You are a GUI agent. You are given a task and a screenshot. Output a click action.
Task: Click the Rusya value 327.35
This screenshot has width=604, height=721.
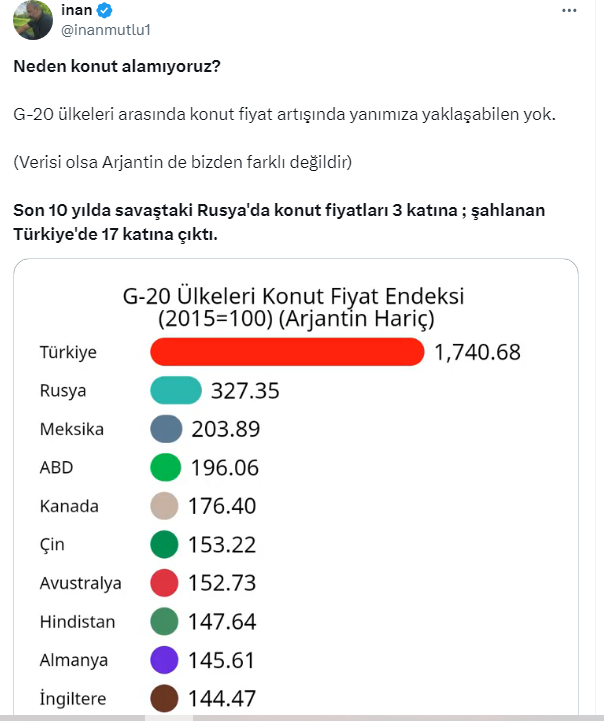245,391
